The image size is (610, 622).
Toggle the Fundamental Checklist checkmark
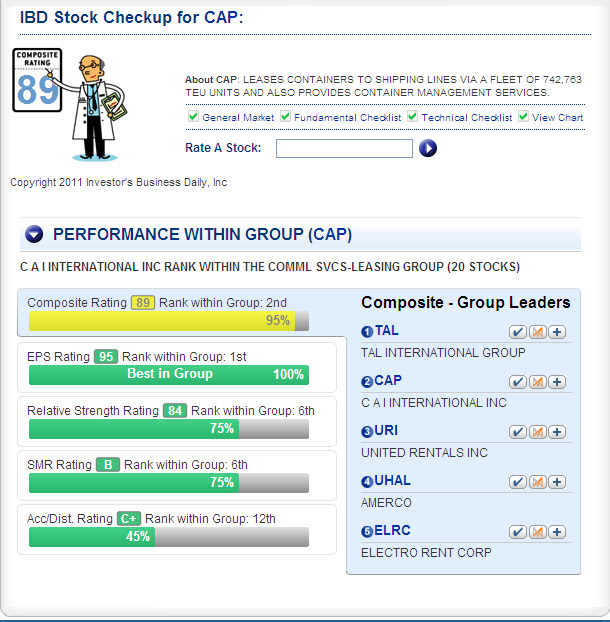pyautogui.click(x=285, y=116)
